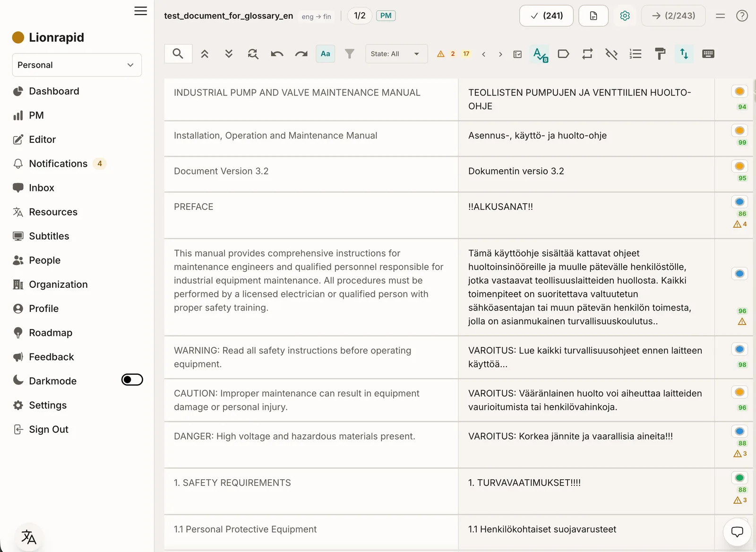Go to the Organization page
The width and height of the screenshot is (756, 552).
tap(58, 284)
